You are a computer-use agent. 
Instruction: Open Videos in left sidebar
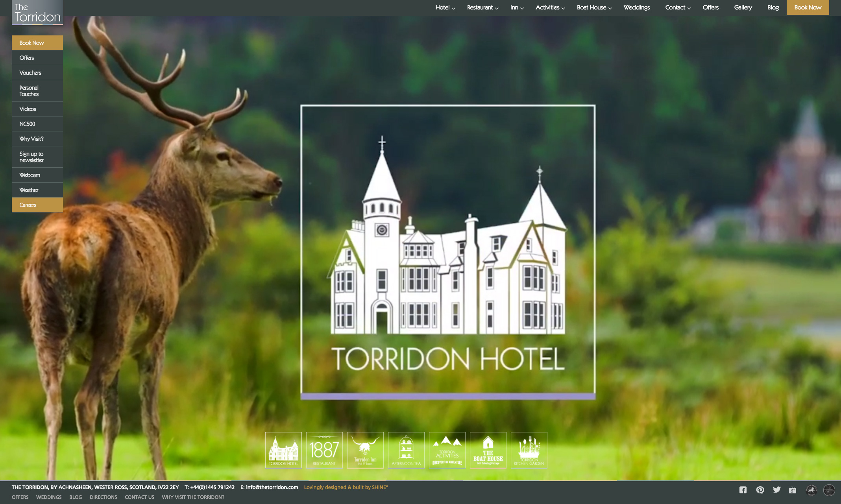[x=37, y=109]
